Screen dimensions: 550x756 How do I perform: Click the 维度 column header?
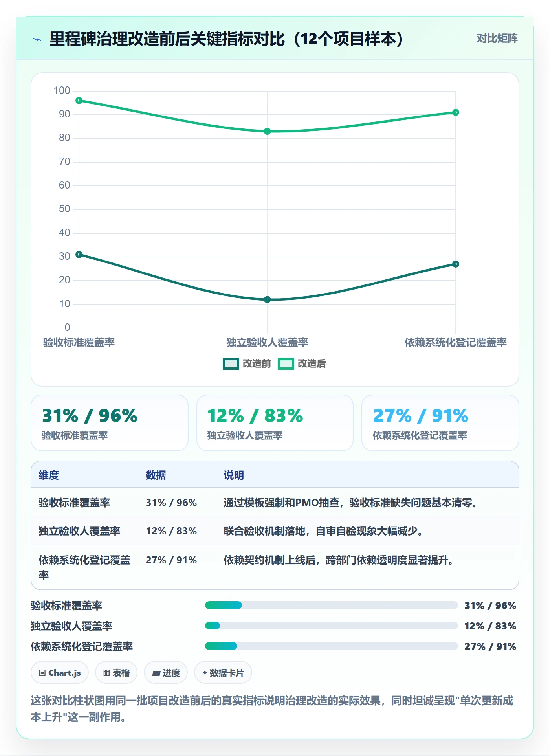pos(49,475)
